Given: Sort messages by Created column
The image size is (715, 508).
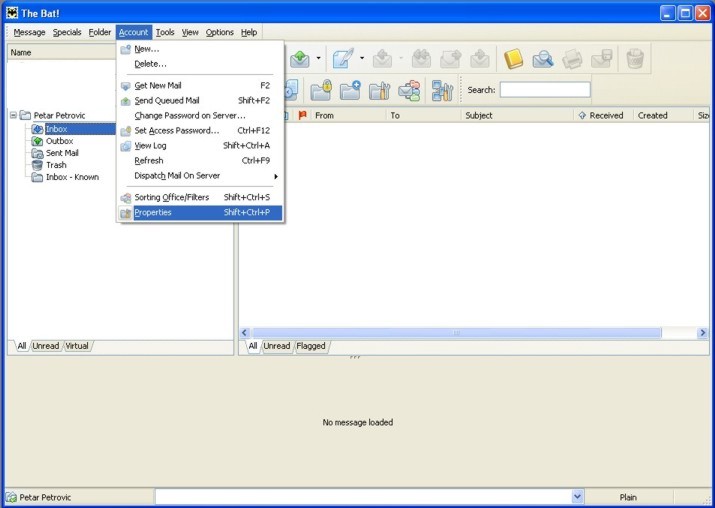Looking at the screenshot, I should tap(663, 115).
